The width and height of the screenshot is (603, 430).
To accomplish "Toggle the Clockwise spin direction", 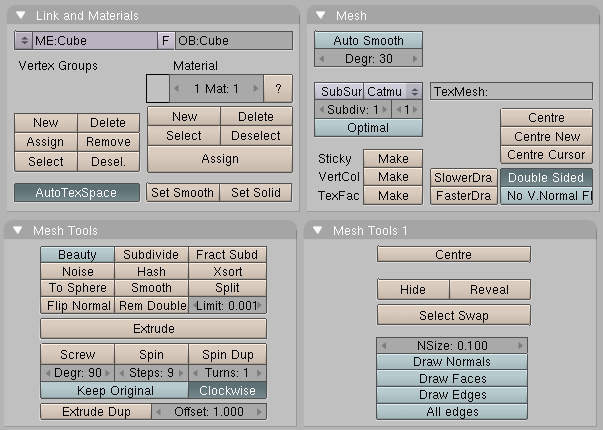I will [227, 391].
